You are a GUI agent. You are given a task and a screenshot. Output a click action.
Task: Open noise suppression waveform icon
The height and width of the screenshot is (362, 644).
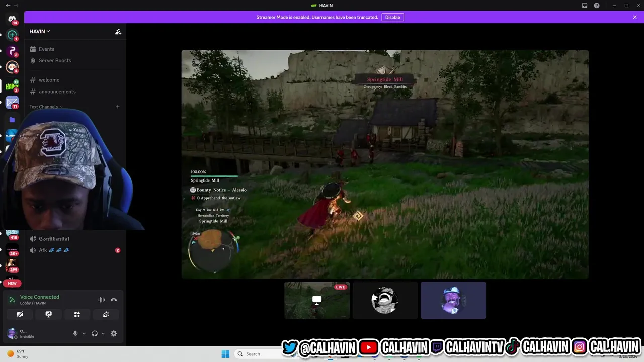(x=102, y=300)
